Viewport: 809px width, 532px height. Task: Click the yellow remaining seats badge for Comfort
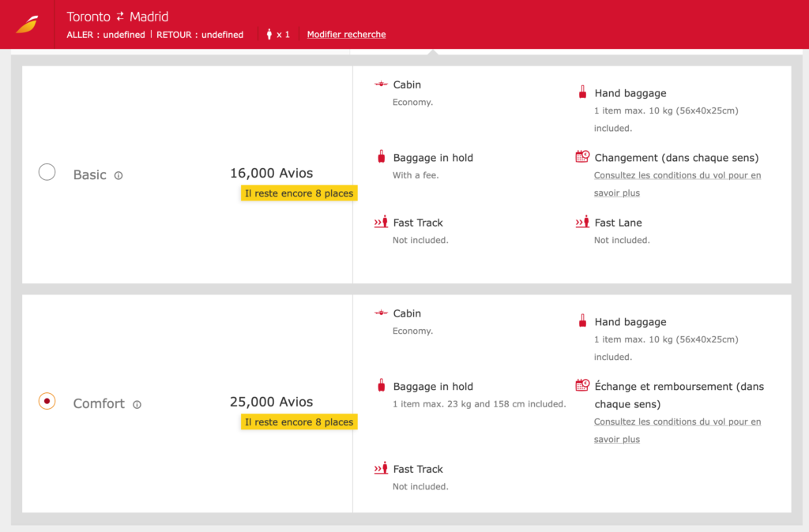coord(299,422)
